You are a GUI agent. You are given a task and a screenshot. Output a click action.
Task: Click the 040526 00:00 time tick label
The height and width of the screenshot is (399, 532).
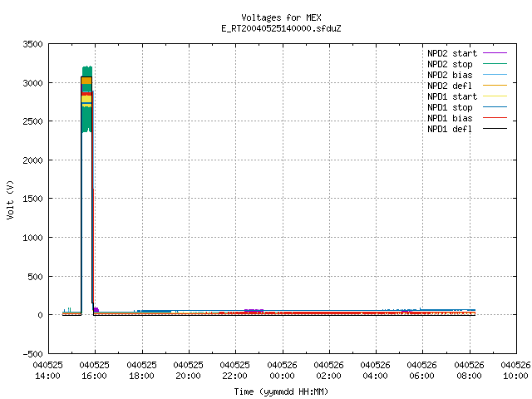click(282, 371)
